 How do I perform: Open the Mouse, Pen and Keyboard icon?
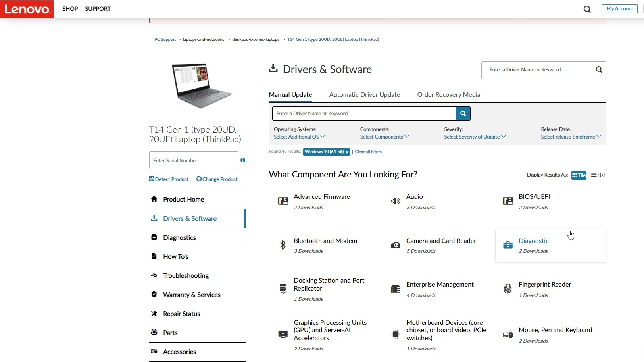coord(508,335)
